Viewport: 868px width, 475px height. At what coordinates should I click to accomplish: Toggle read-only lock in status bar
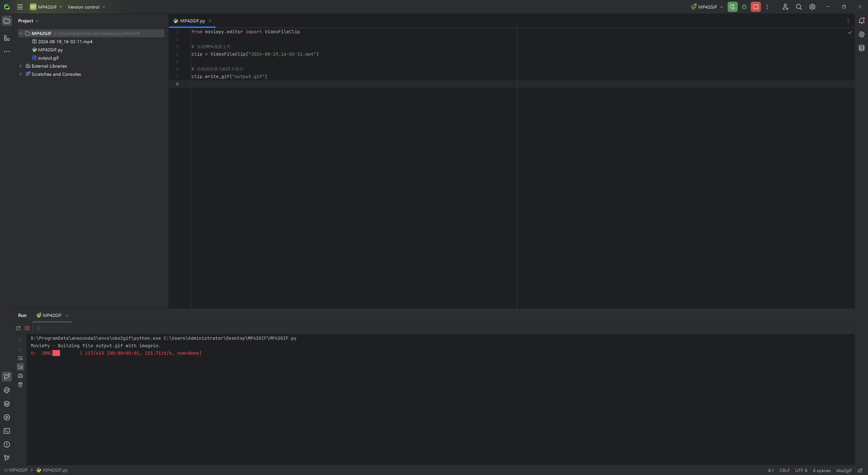[860, 470]
